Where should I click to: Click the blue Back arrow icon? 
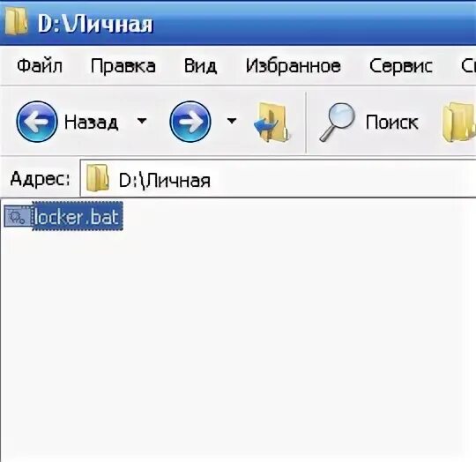[x=37, y=122]
